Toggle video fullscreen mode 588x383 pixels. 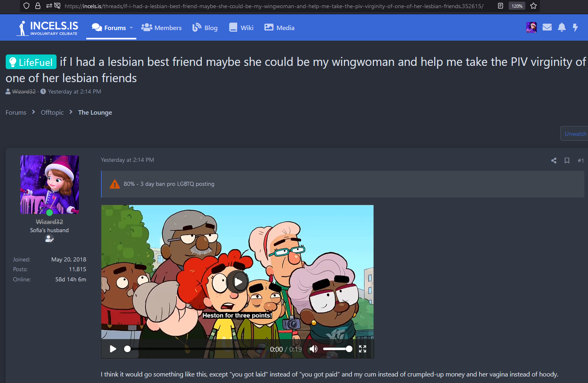click(363, 349)
